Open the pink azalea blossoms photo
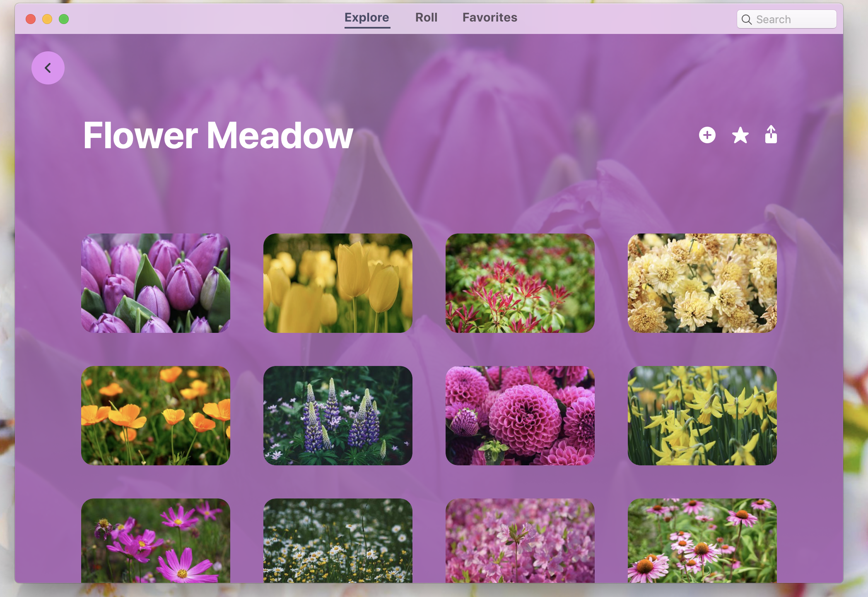Image resolution: width=868 pixels, height=597 pixels. 520,541
